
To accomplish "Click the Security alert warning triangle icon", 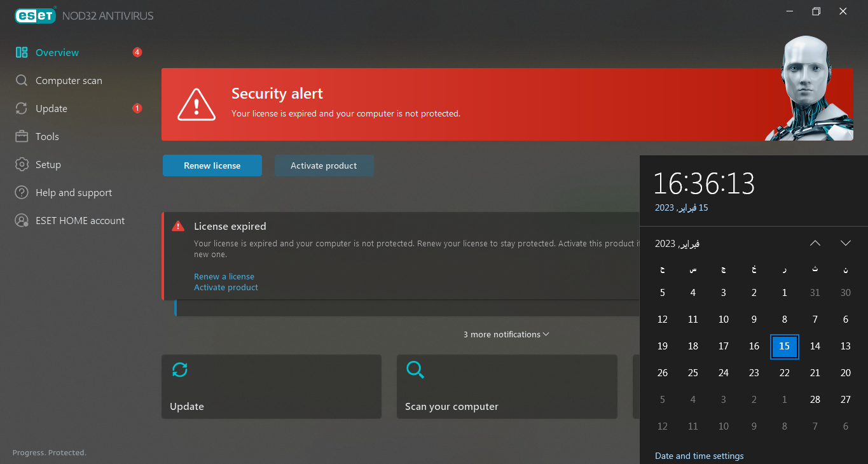I will tap(196, 104).
